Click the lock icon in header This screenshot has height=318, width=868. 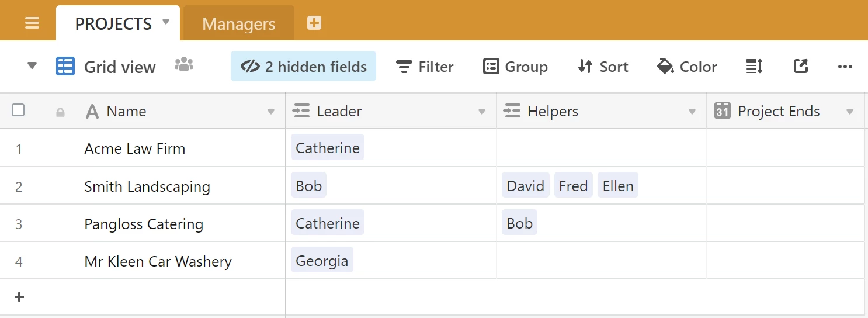pyautogui.click(x=60, y=112)
